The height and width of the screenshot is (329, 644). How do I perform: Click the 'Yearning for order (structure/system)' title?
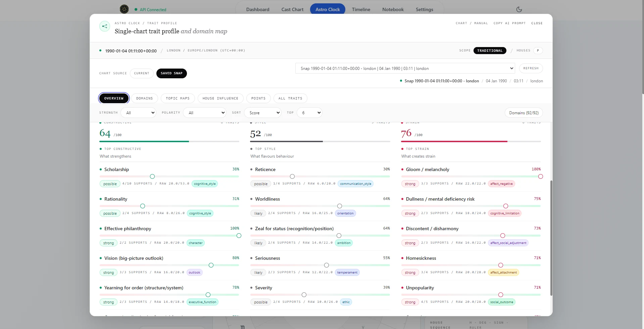pyautogui.click(x=144, y=288)
